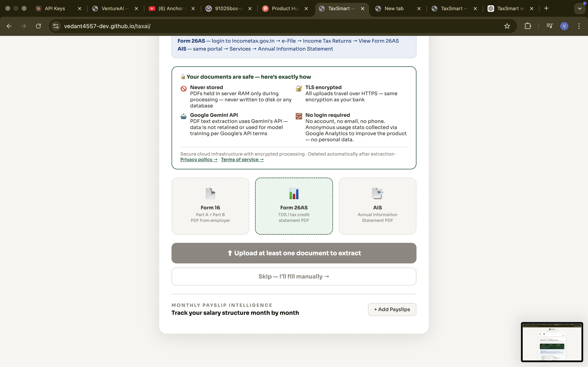This screenshot has height=367, width=588.
Task: Switch to the API Keys tab
Action: (55, 9)
